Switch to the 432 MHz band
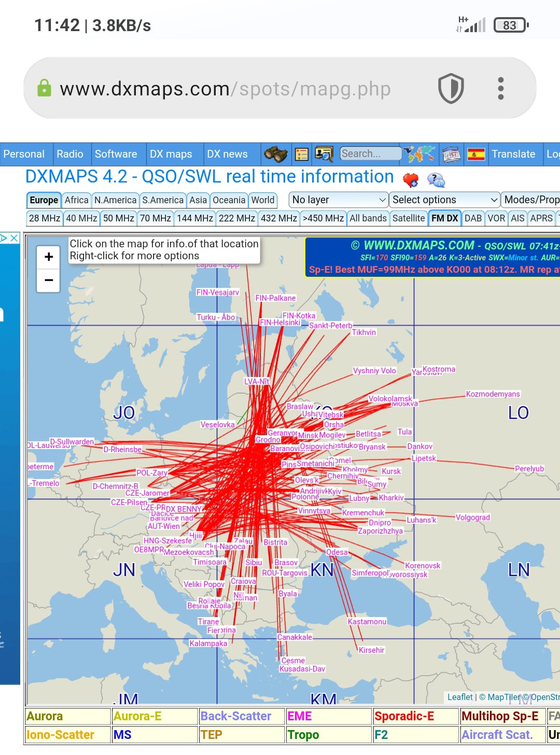Screen dimensions: 560x755 [279, 218]
